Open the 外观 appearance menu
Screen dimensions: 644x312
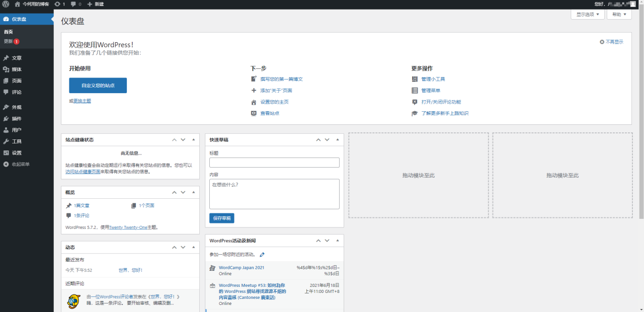27,107
